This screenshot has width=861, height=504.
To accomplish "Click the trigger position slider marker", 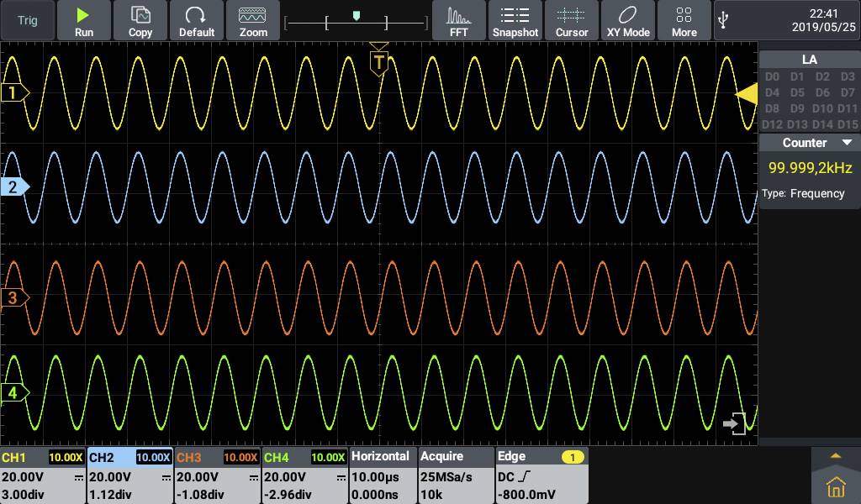I will tap(357, 15).
